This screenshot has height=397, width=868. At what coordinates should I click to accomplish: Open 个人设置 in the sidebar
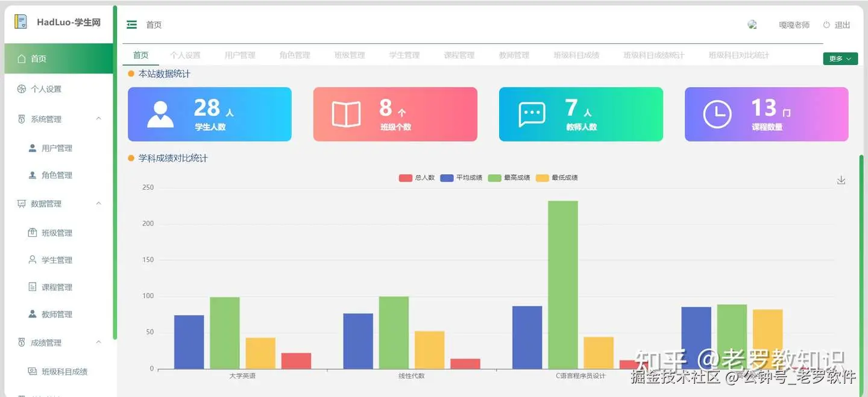(x=58, y=89)
